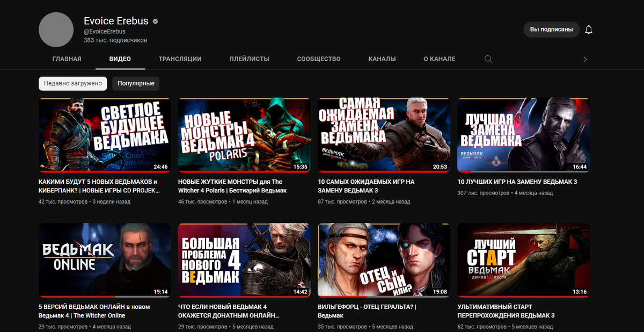The image size is (644, 332).
Task: Click the 14:42 duration badge
Action: click(x=300, y=292)
